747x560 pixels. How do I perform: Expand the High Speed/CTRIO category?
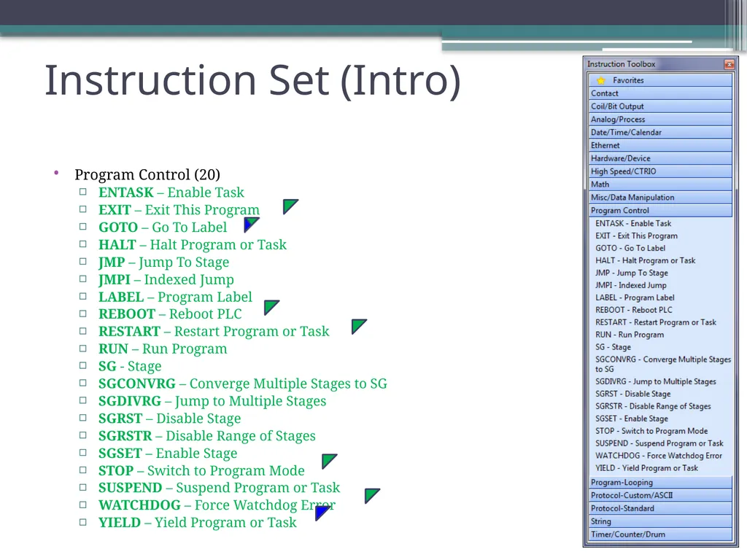click(x=660, y=171)
